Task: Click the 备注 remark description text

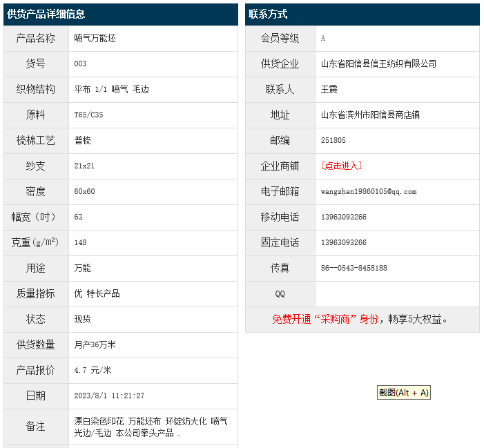Action: (151, 427)
